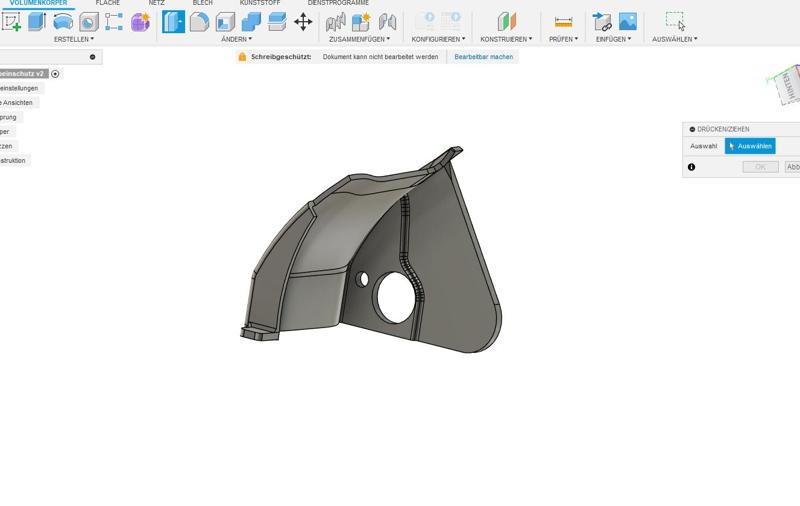Click the orange read-only lock icon
This screenshot has height=506, width=800.
(x=242, y=57)
